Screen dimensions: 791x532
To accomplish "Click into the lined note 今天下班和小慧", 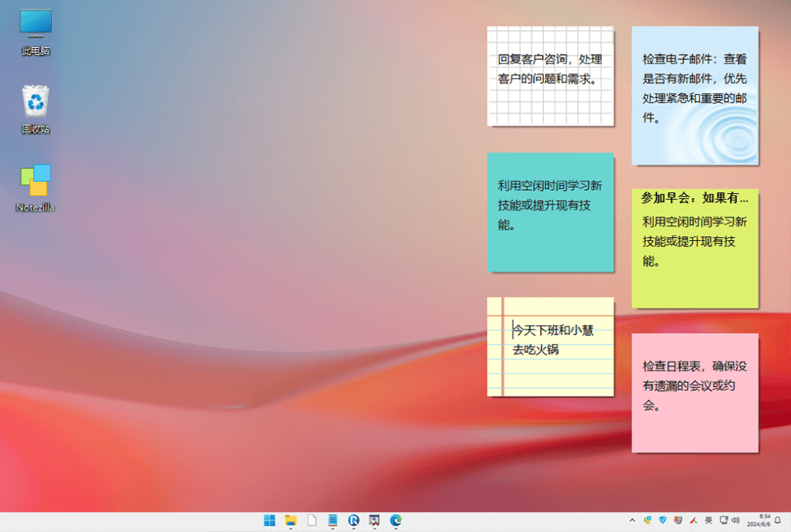I will tap(550, 347).
